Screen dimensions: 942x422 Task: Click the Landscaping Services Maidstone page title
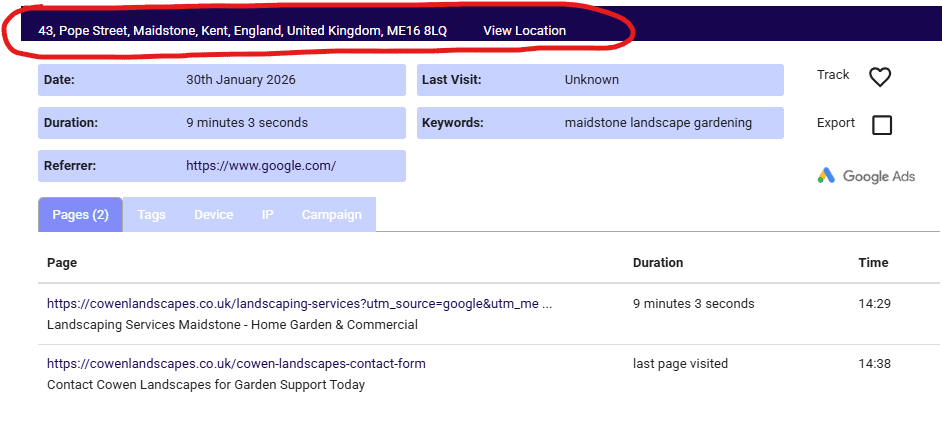[x=232, y=325]
